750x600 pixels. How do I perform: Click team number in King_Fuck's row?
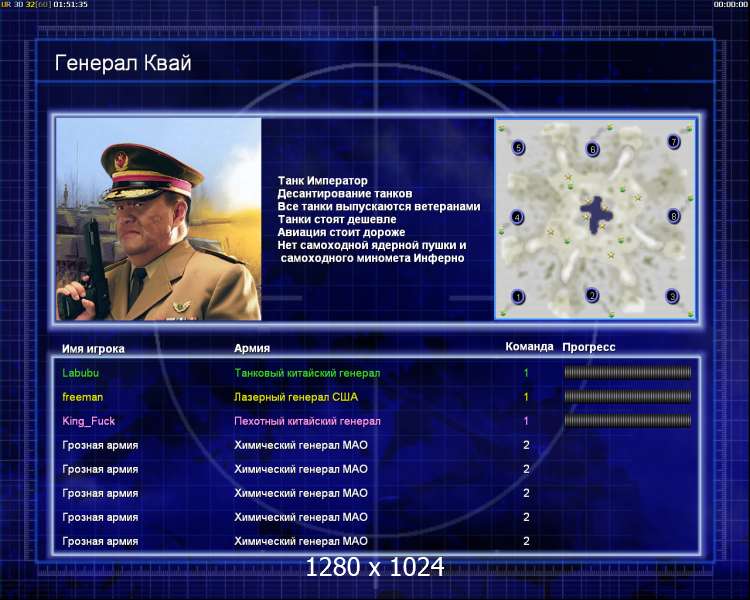[x=526, y=421]
